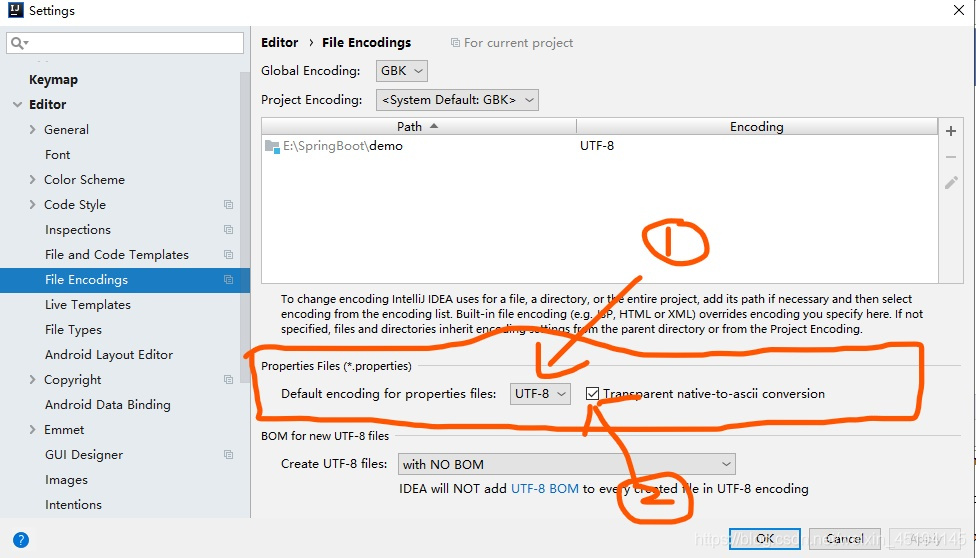The width and height of the screenshot is (976, 558).
Task: Click project-level icon beside Copyright
Action: pos(228,379)
